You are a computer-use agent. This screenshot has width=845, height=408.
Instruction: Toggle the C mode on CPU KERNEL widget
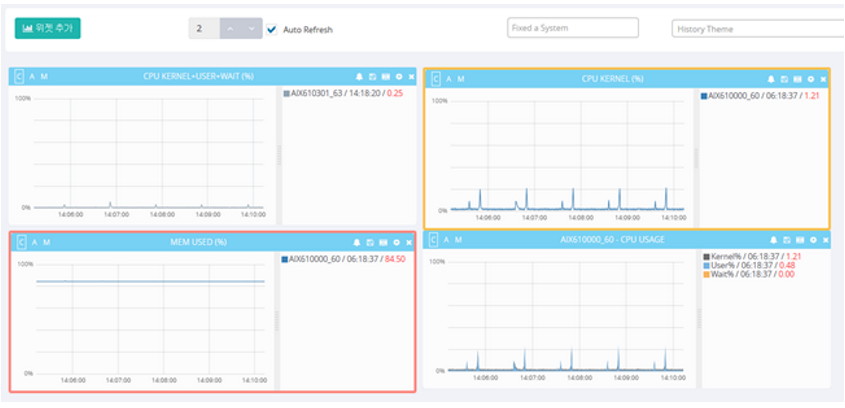click(435, 78)
